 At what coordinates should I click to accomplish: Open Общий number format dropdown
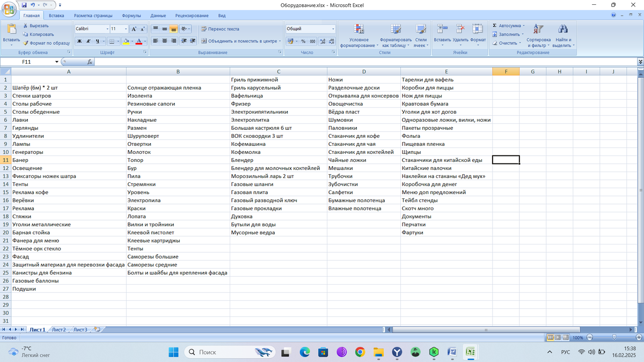(333, 29)
